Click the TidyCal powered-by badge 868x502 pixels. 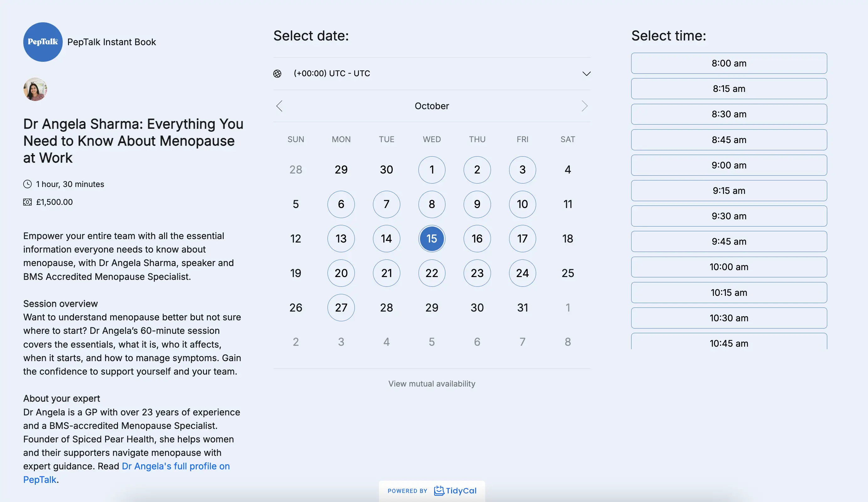pyautogui.click(x=432, y=491)
